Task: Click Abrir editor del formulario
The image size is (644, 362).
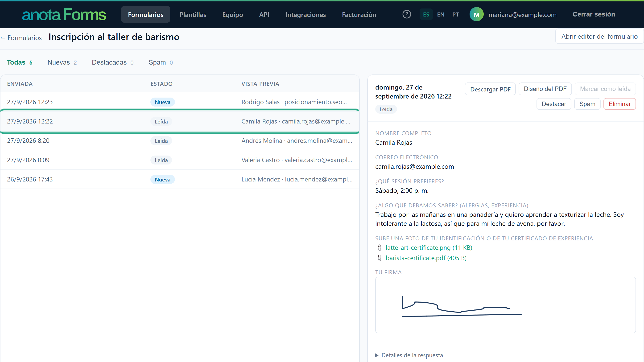Action: coord(599,37)
